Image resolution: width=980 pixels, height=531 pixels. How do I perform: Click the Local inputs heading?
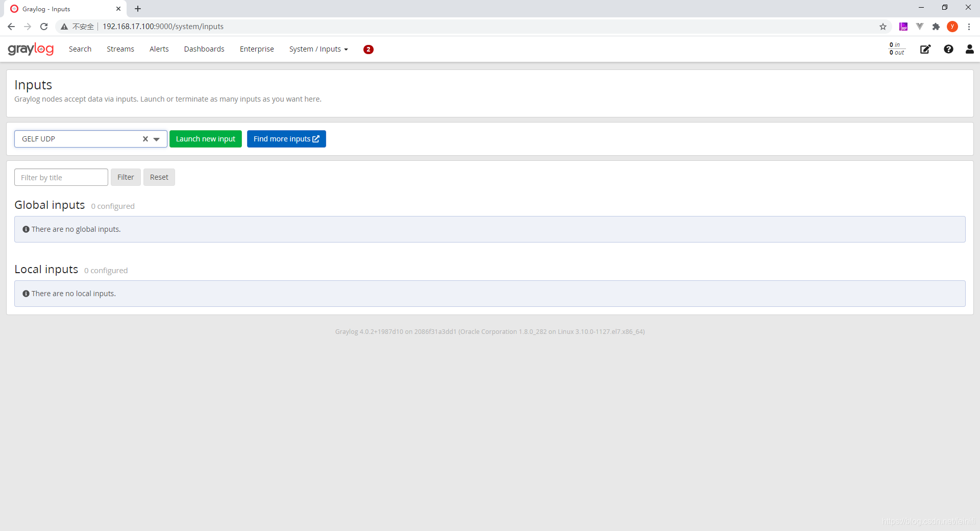[x=46, y=269]
